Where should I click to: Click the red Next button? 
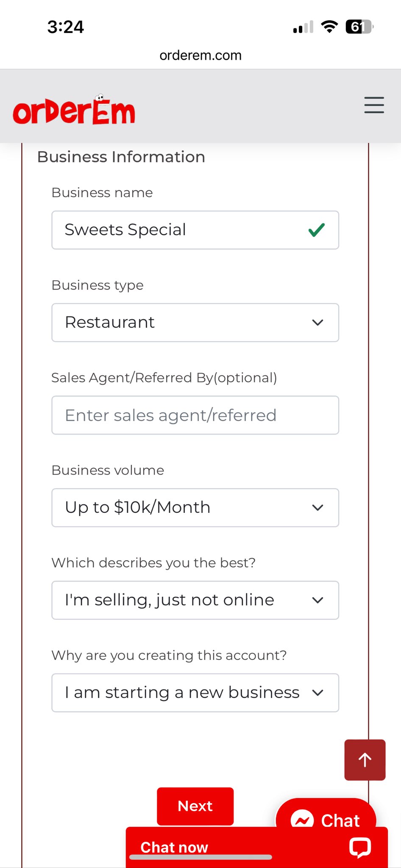pyautogui.click(x=195, y=806)
